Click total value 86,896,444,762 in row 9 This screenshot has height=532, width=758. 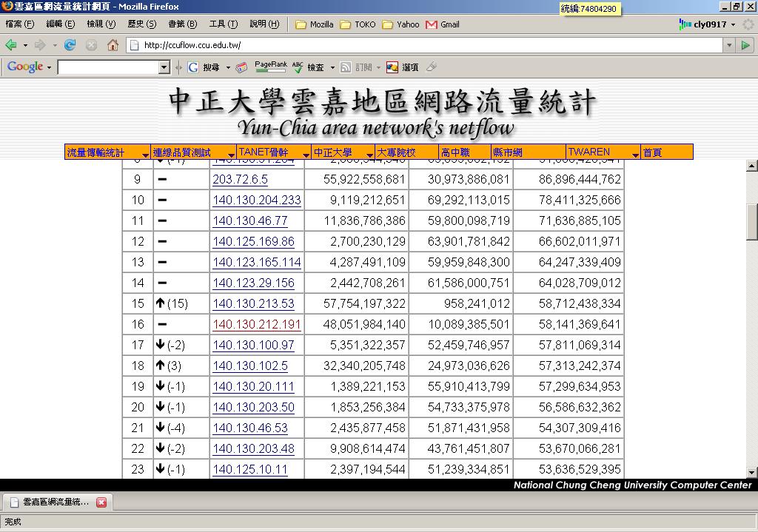(580, 179)
